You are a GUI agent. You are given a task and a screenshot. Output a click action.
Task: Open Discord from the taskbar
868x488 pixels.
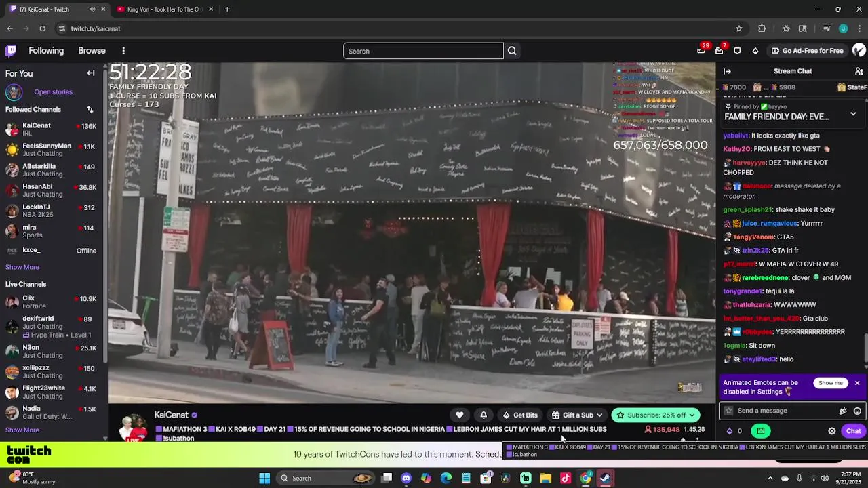tap(406, 479)
